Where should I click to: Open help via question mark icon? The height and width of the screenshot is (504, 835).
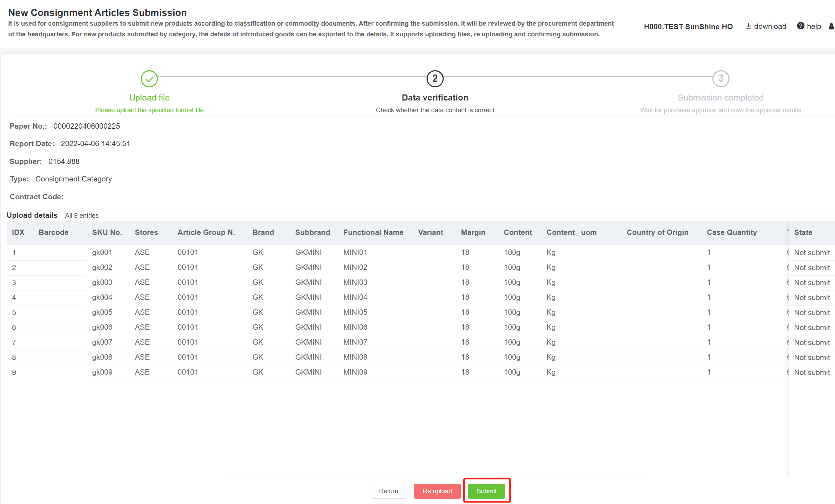click(800, 26)
